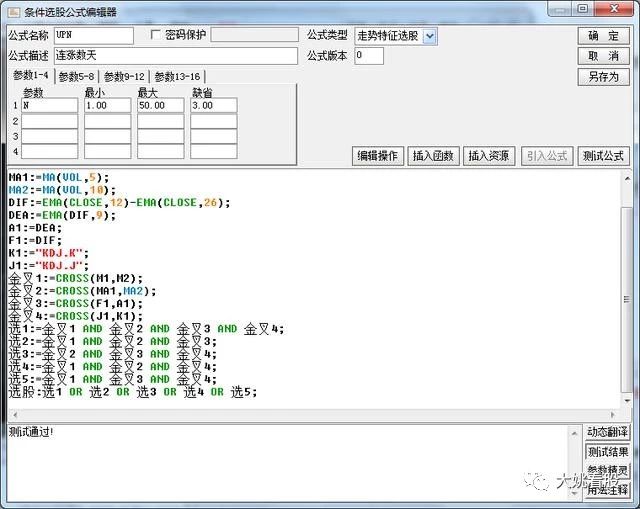Click the 测试公式 button
The image size is (640, 509).
coord(603,156)
